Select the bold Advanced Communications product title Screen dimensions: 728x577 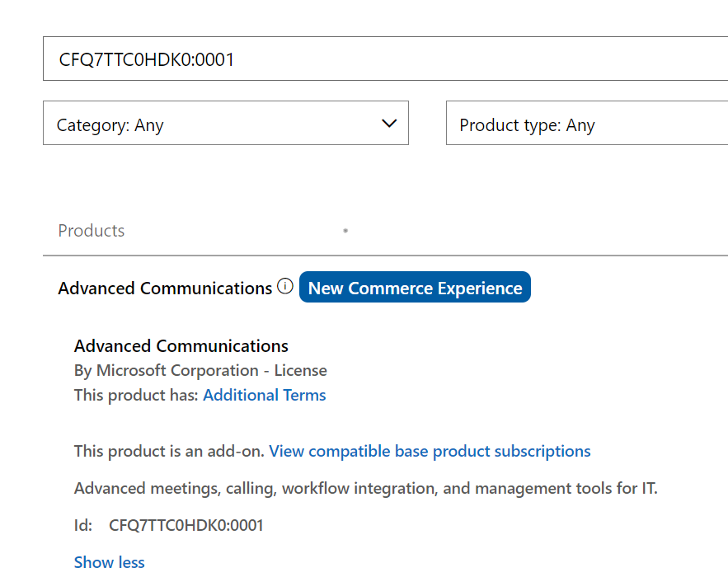[x=181, y=346]
